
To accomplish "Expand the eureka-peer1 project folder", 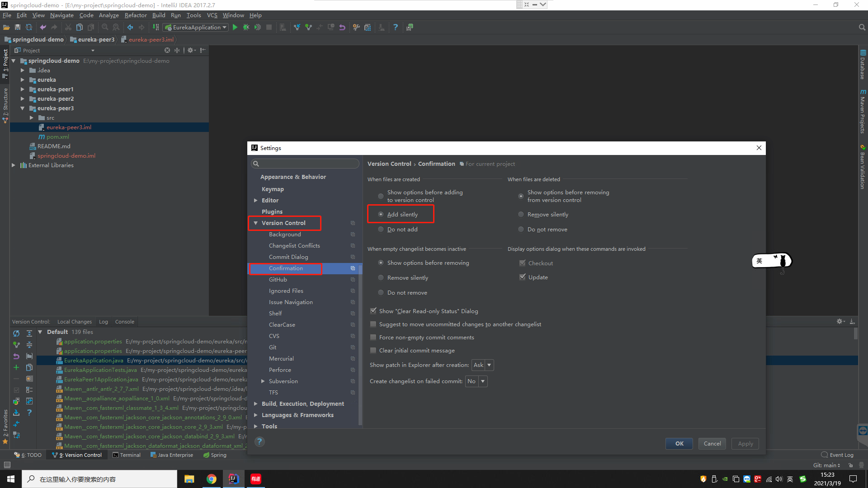I will [x=22, y=89].
